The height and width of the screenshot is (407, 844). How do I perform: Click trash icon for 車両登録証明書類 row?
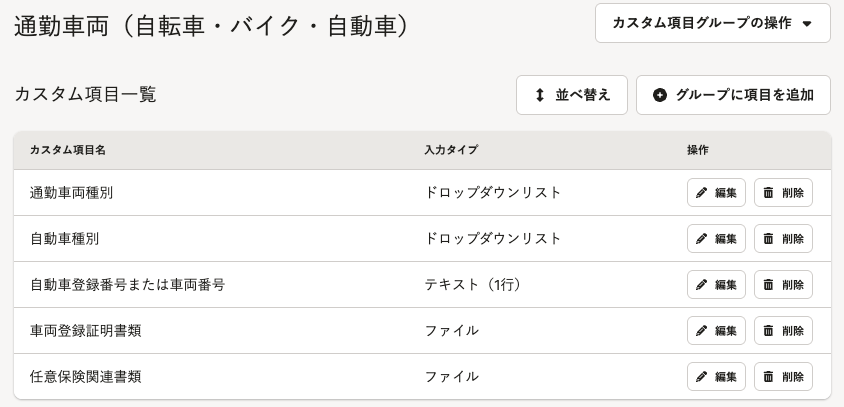coord(769,331)
